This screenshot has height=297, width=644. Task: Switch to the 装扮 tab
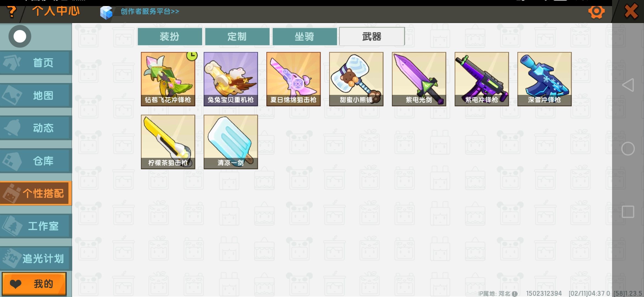[x=170, y=37]
